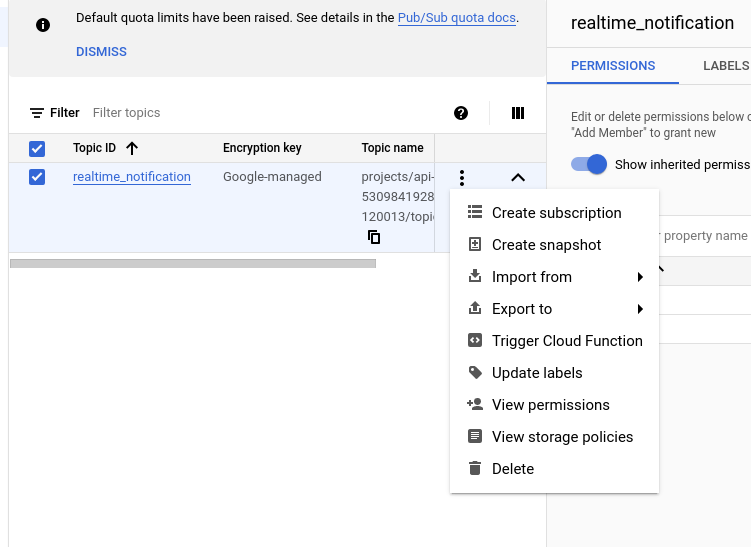Click the help question mark icon
Screen dimensions: 751x547
(461, 113)
